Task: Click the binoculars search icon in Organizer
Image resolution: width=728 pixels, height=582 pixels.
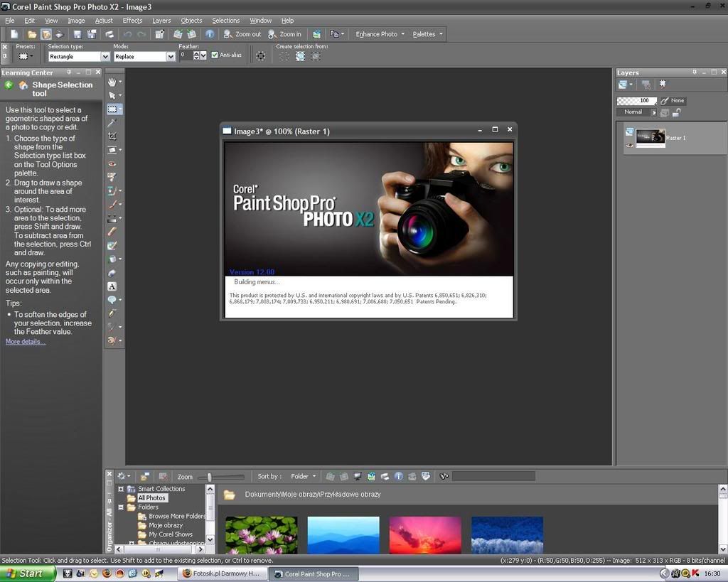Action: tap(444, 476)
